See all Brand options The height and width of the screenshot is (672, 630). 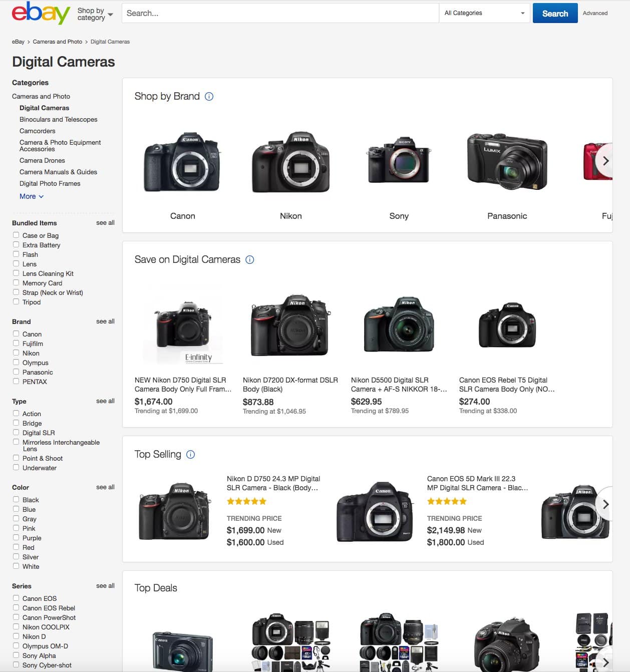[105, 321]
